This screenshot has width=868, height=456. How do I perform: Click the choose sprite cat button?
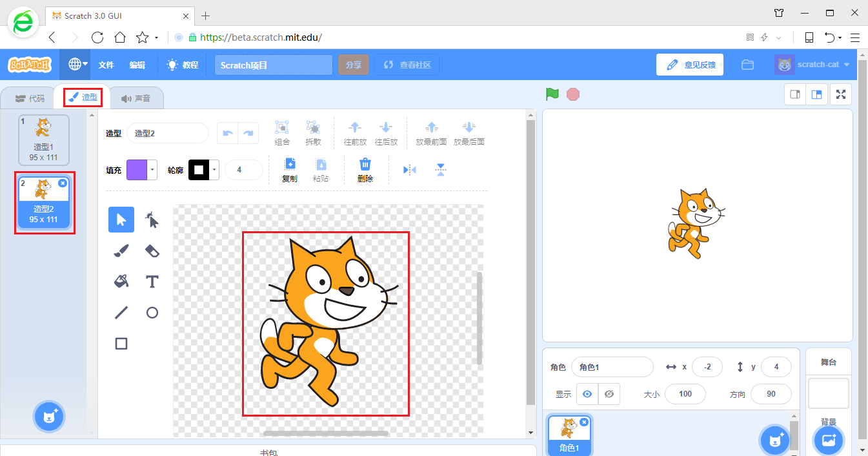(x=774, y=440)
